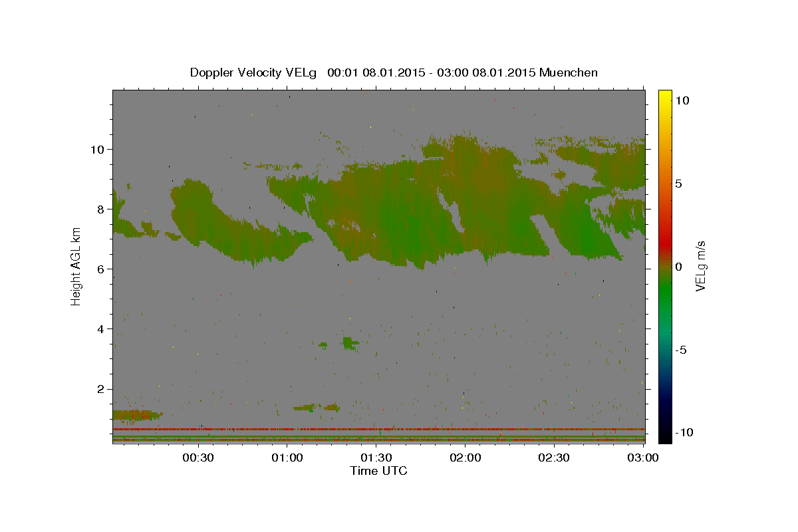
Task: Click the 01:30 time tick label
Action: pos(376,458)
